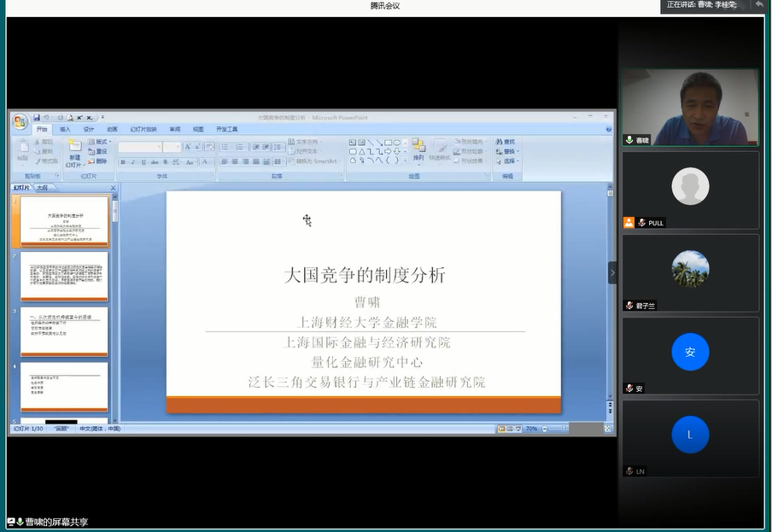Select the second slide thumbnail
Screen dimensions: 772x532
tap(64, 276)
